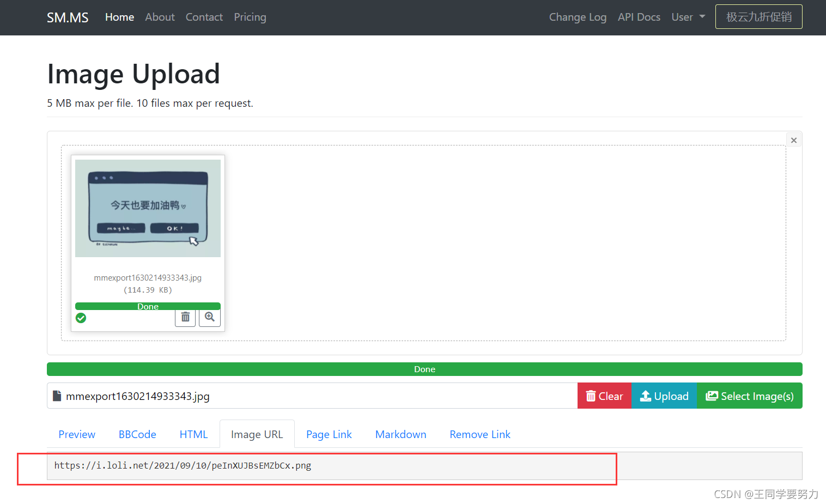Open the About page
The image size is (826, 504).
click(x=160, y=17)
